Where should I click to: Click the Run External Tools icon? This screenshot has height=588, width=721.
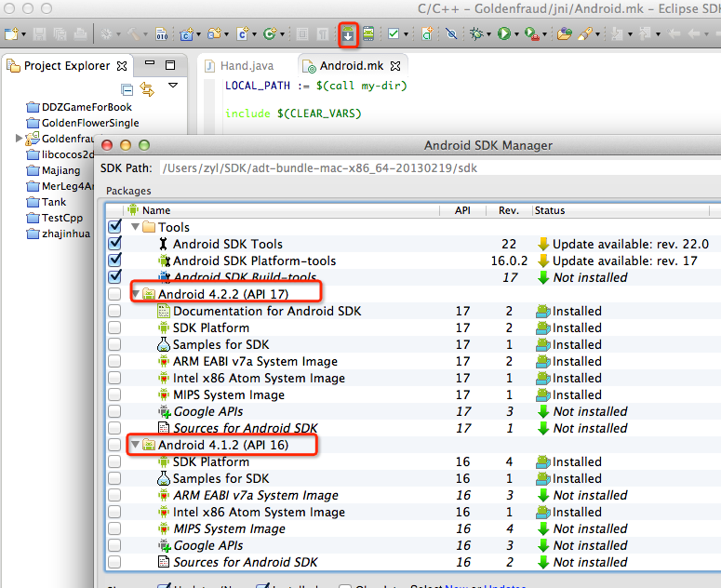click(531, 34)
